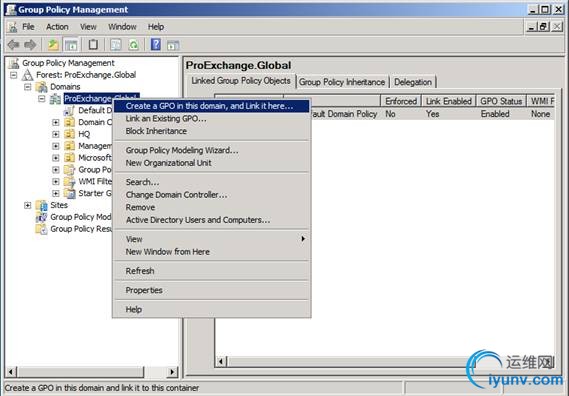Click tree pane scroll-right arrow
Viewport: 569px width, 396px height.
(172, 372)
